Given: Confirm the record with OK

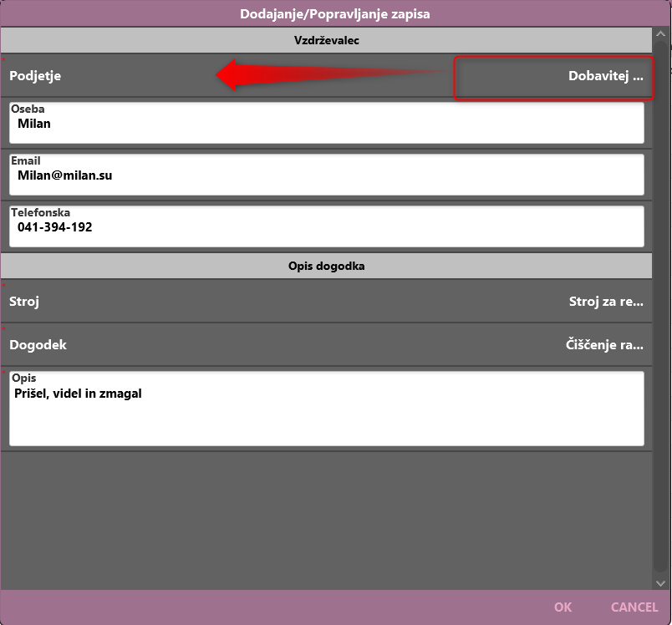Looking at the screenshot, I should click(563, 607).
